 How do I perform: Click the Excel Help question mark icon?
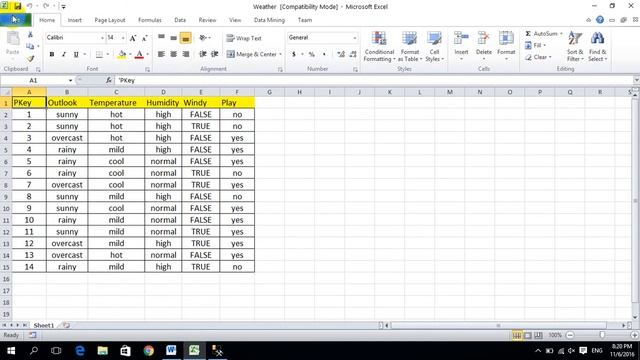pyautogui.click(x=600, y=20)
